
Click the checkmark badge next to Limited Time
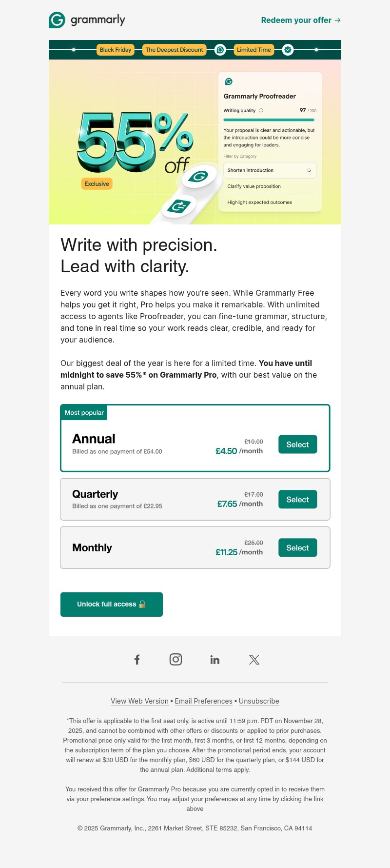point(288,50)
